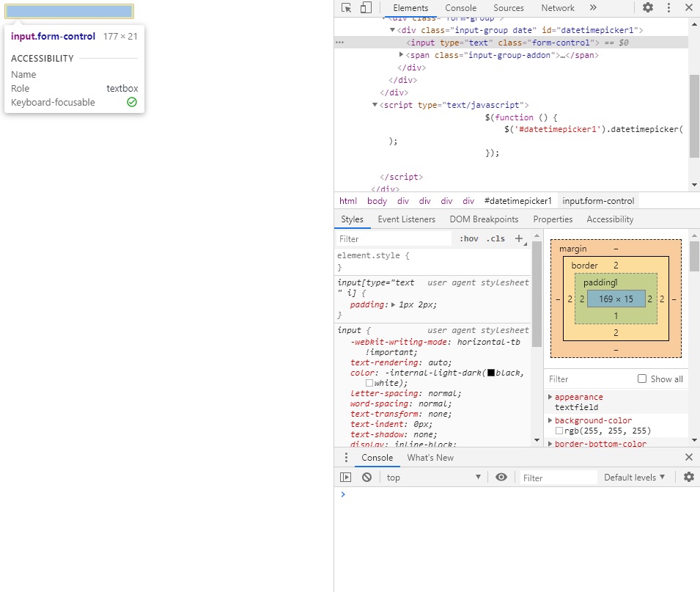Open the console drawer three-dot menu

(346, 458)
